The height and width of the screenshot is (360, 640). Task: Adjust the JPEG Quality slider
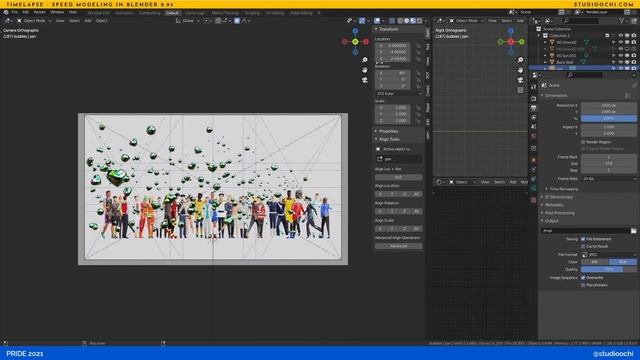pos(608,269)
